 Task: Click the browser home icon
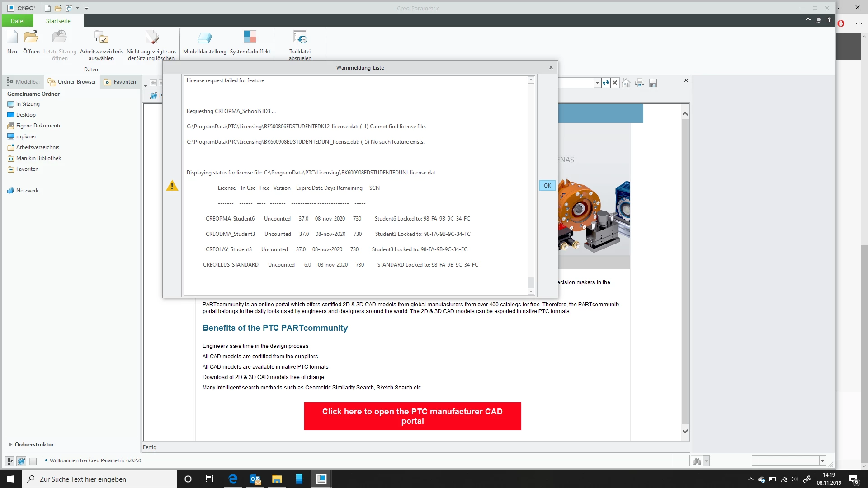(x=626, y=83)
